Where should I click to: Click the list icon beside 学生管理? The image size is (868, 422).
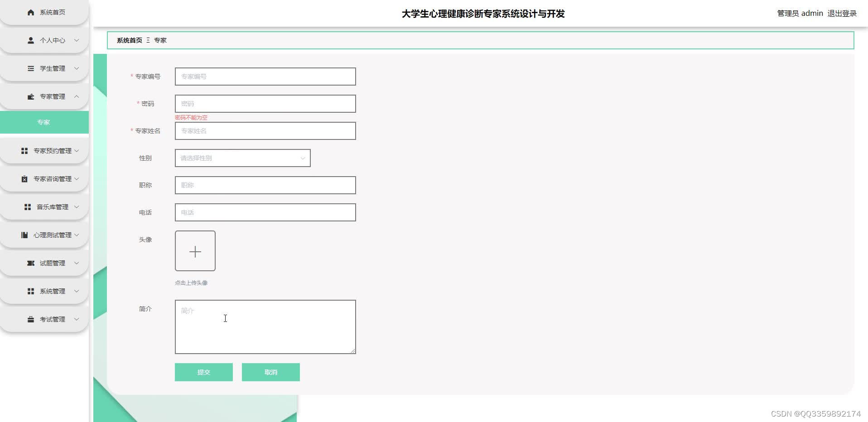[31, 68]
